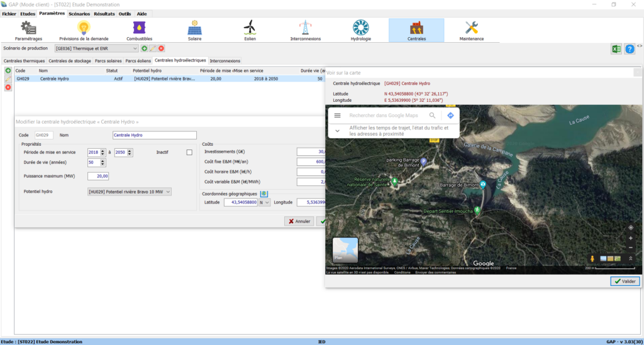Select the Combustibles toolbar icon
The height and width of the screenshot is (345, 644).
point(139,30)
